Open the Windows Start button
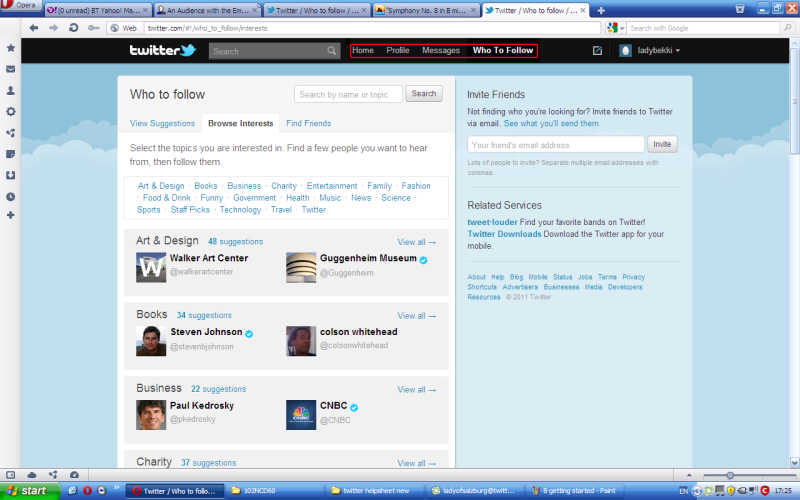 (x=30, y=490)
